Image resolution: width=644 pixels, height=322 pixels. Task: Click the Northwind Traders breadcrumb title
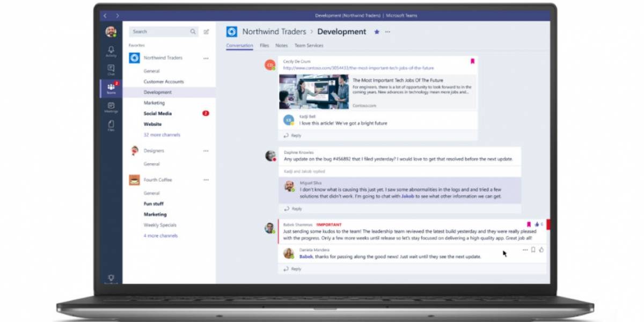pos(274,32)
